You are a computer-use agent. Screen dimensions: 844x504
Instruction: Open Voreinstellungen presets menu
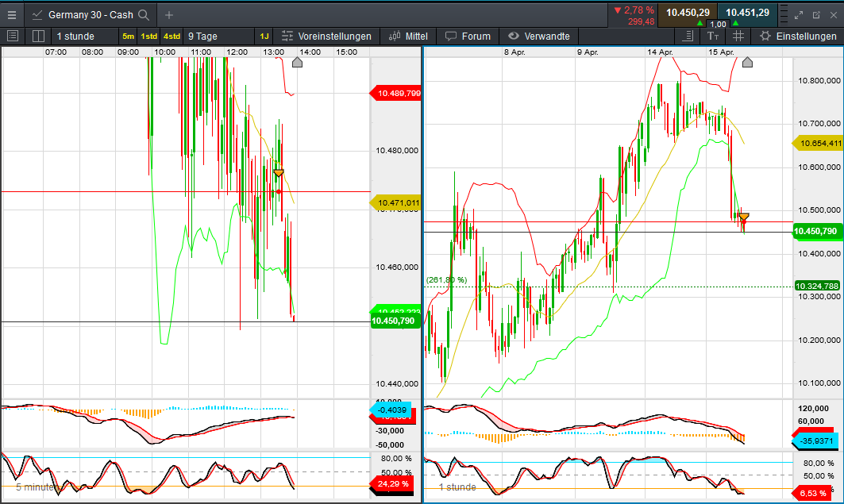326,36
